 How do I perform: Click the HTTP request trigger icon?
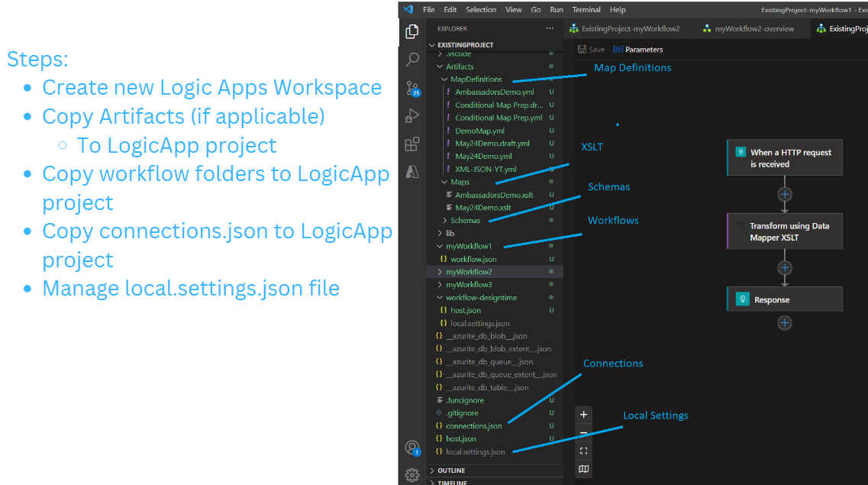[x=741, y=152]
